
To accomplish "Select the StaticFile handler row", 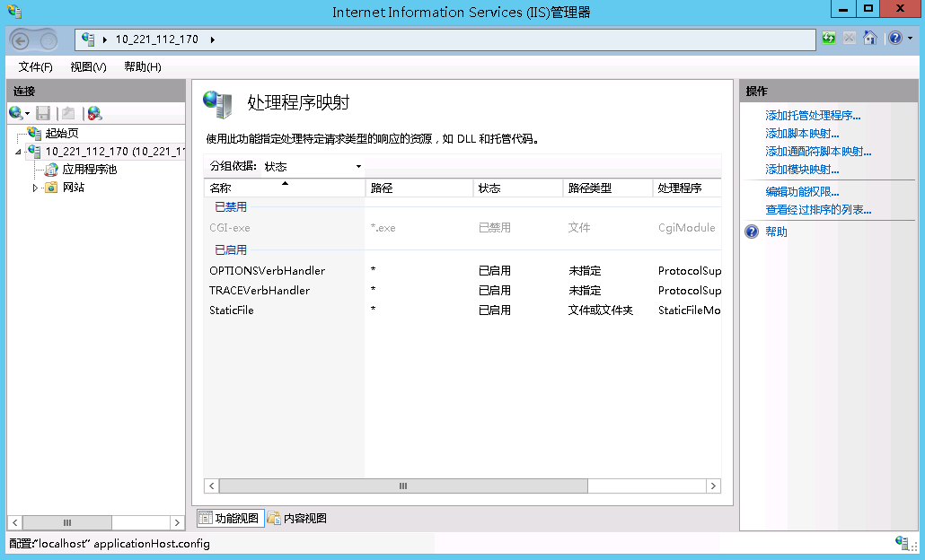I will click(232, 311).
